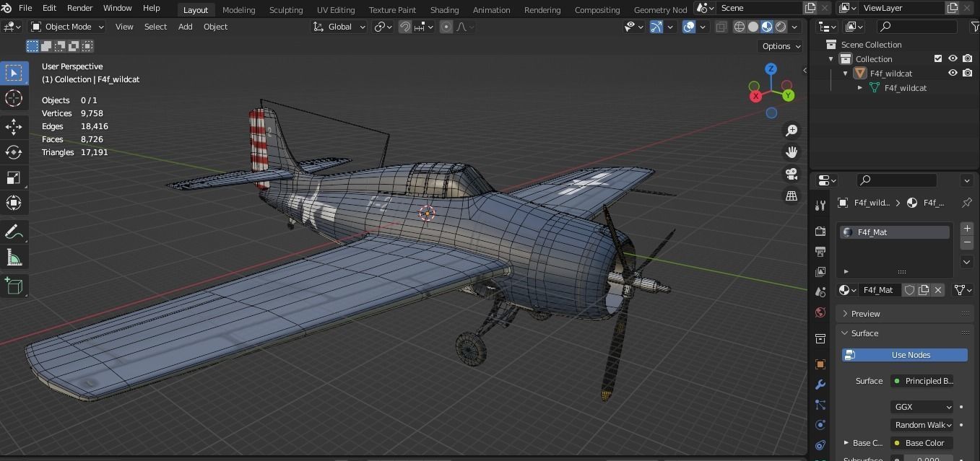Toggle the Collection checkbox in the outliner
Screen dimensions: 980x461
[x=938, y=58]
